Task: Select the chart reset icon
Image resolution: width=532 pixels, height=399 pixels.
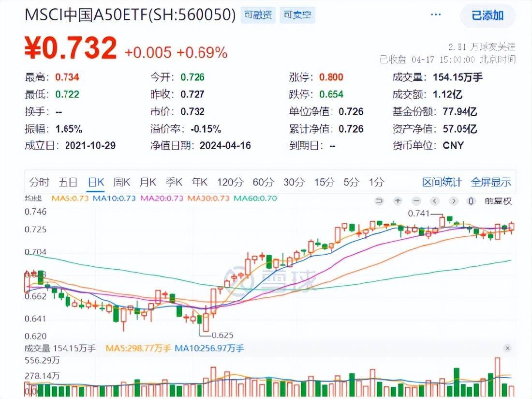Action: point(379,200)
